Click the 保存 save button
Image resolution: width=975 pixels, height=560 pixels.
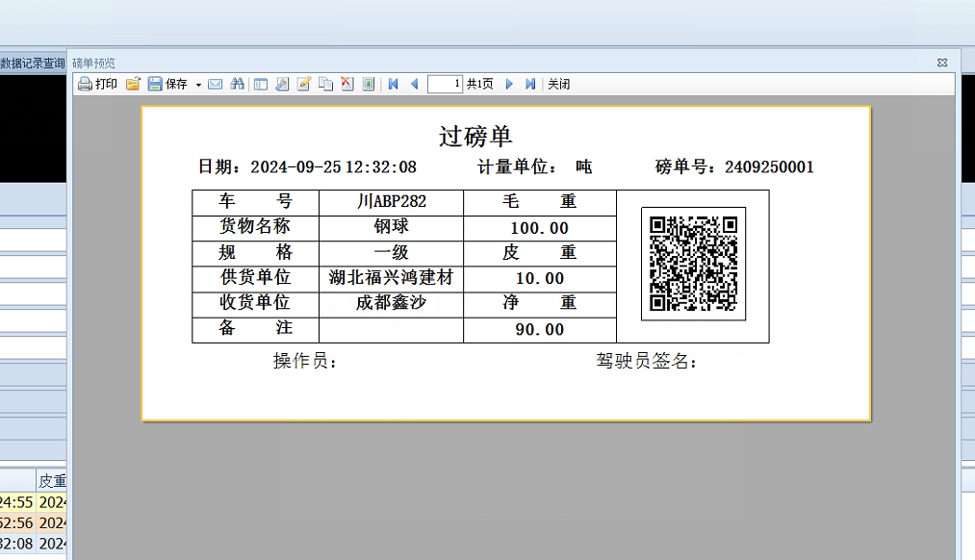click(x=167, y=85)
